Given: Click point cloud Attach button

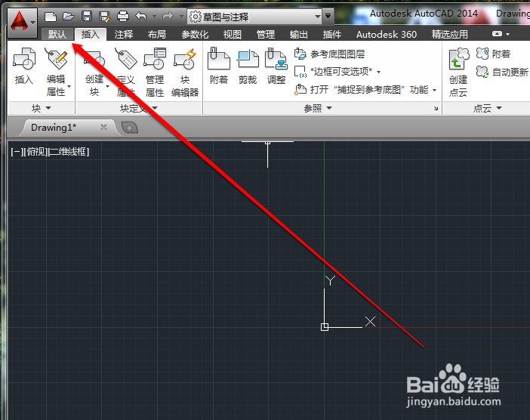Looking at the screenshot, I should point(493,54).
